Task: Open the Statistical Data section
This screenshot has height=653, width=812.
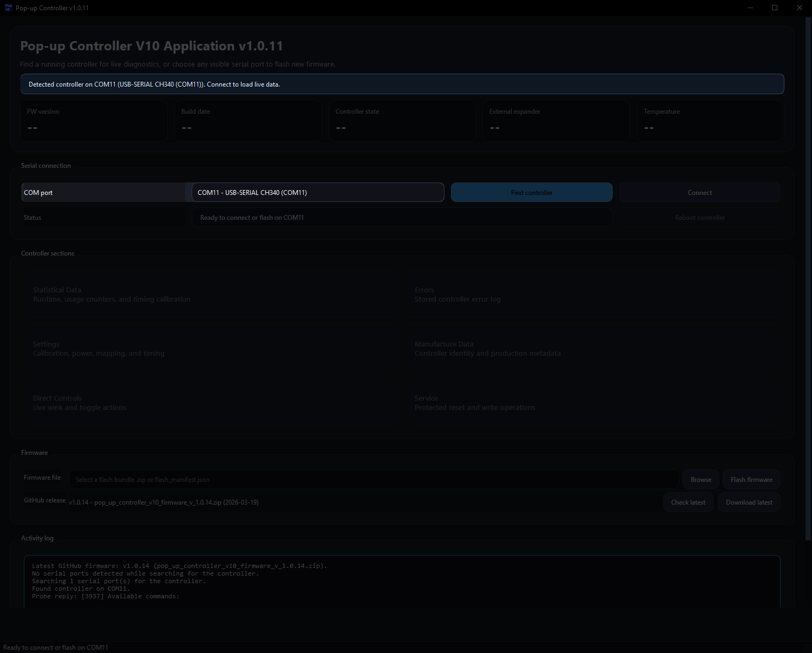Action: pyautogui.click(x=211, y=294)
